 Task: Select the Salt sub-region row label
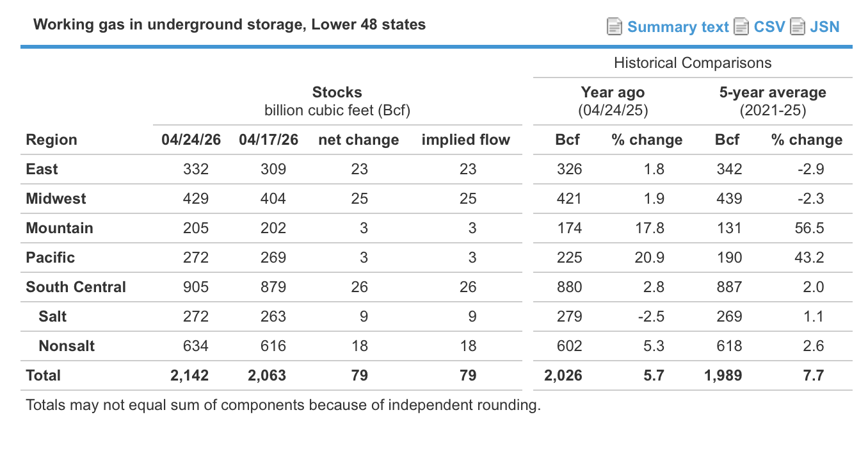52,316
